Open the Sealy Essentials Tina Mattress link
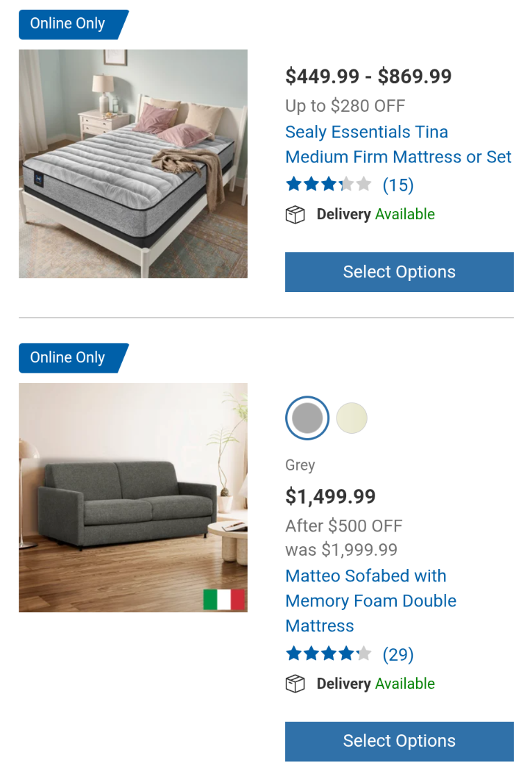Screen dimensions: 532x780 coord(398,144)
